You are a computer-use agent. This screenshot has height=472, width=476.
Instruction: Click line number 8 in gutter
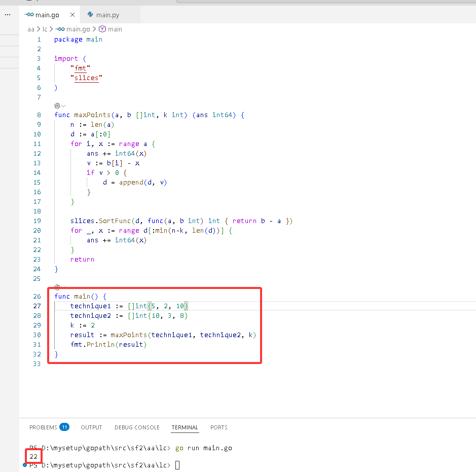39,115
